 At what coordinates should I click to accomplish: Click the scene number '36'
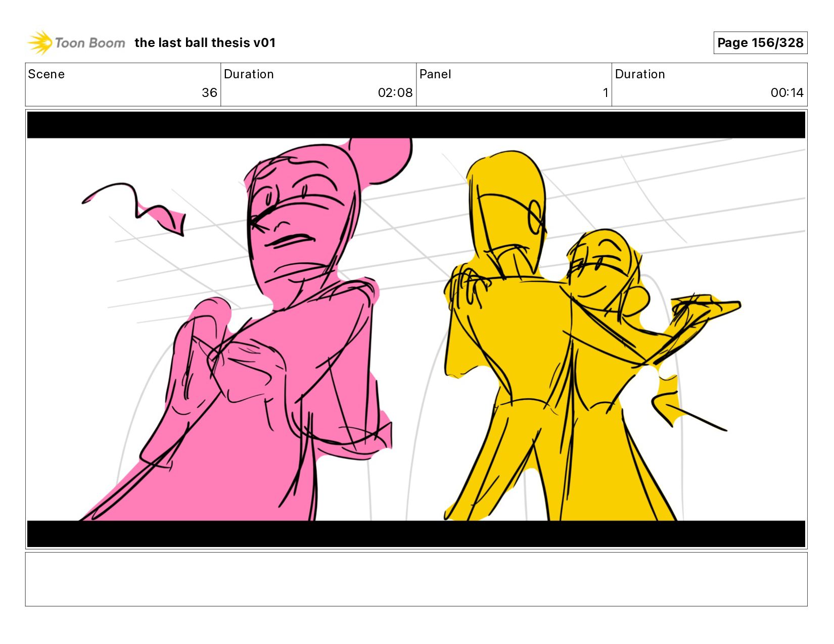(209, 93)
